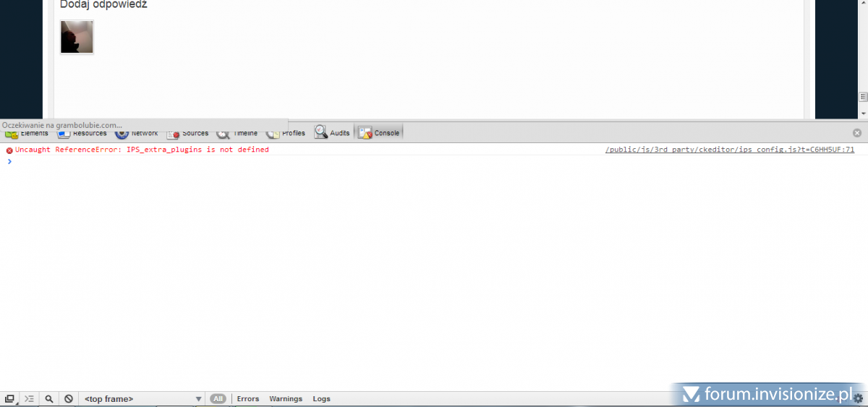Image resolution: width=868 pixels, height=407 pixels.
Task: Open the Network panel
Action: [137, 134]
